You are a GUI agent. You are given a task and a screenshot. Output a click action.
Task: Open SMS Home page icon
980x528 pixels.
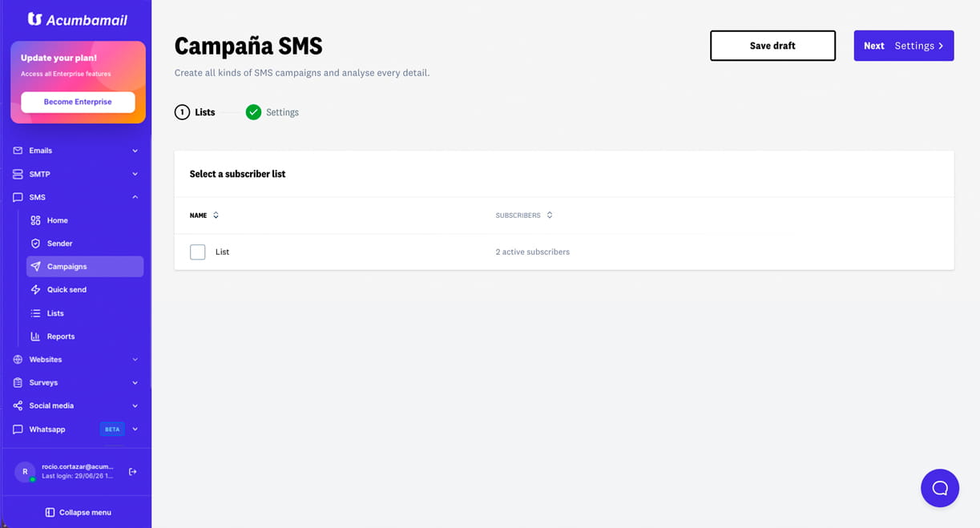tap(35, 220)
